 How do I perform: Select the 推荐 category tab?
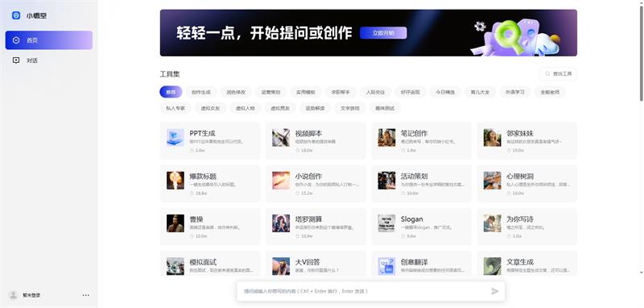coord(171,92)
